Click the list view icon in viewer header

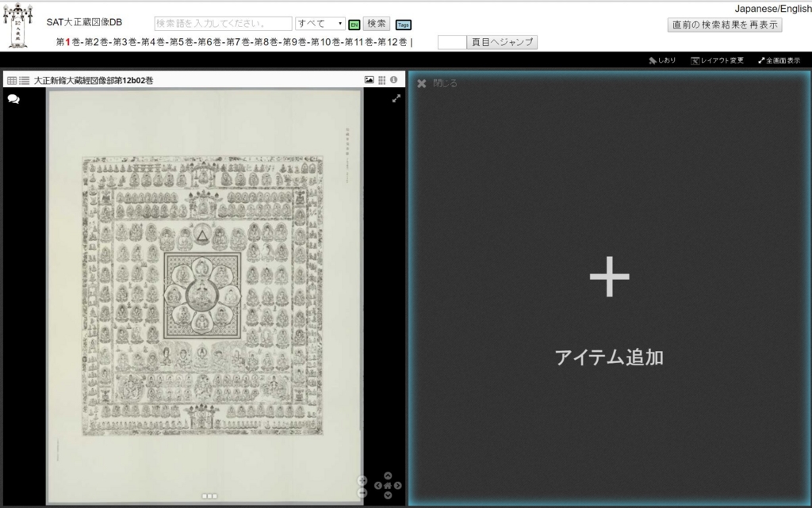[x=25, y=80]
